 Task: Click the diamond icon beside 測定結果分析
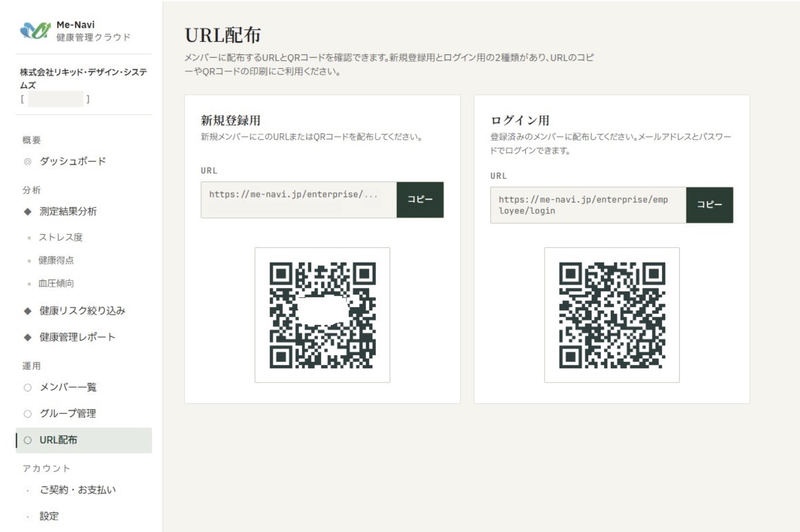(28, 212)
